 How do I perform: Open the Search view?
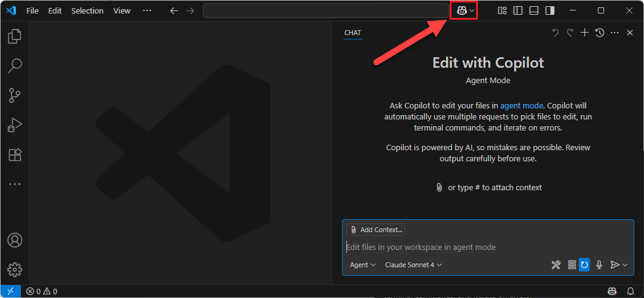[14, 65]
